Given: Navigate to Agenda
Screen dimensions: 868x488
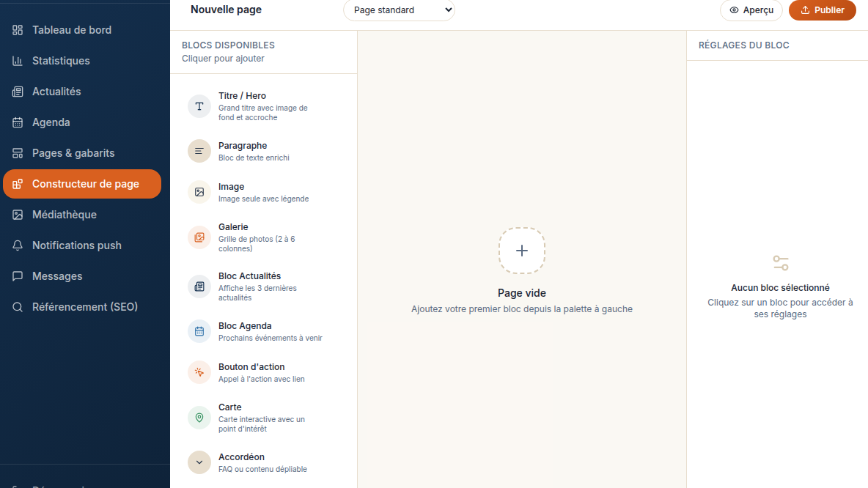Looking at the screenshot, I should (x=82, y=122).
